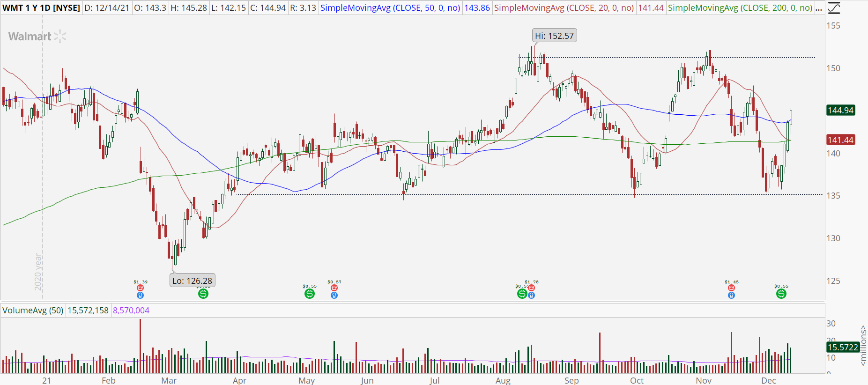
Task: Click the red 141.44 price tag on axis
Action: 841,140
